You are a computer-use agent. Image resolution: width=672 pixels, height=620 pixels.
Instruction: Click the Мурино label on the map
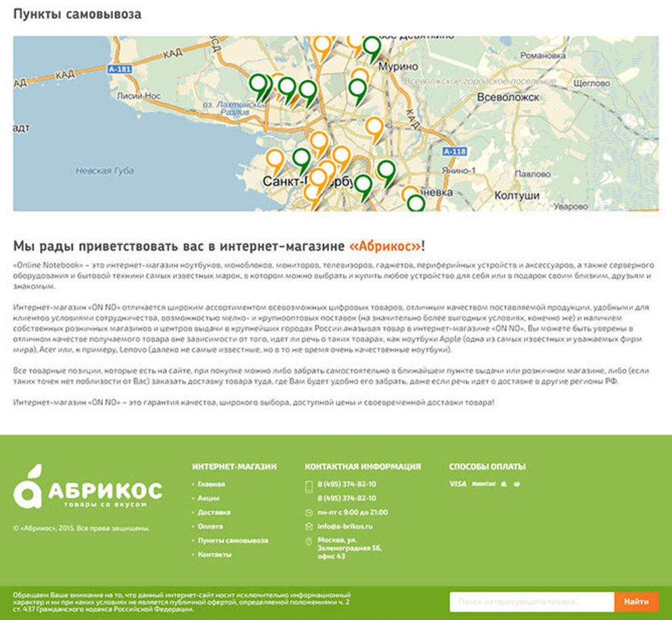[398, 67]
